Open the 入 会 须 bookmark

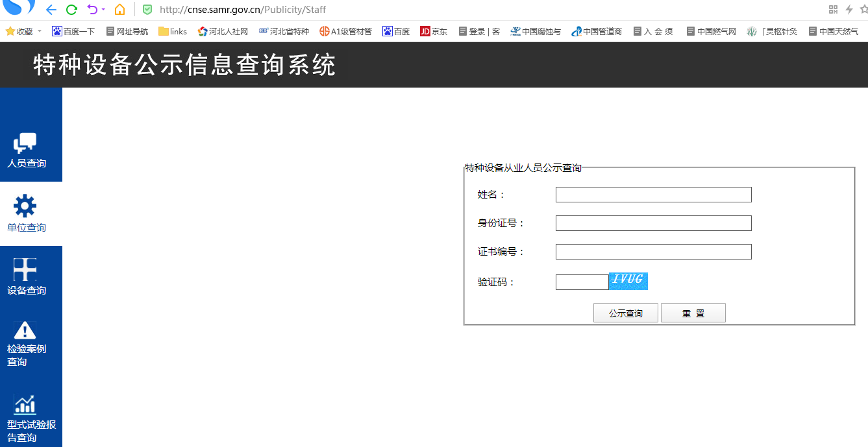(x=653, y=31)
